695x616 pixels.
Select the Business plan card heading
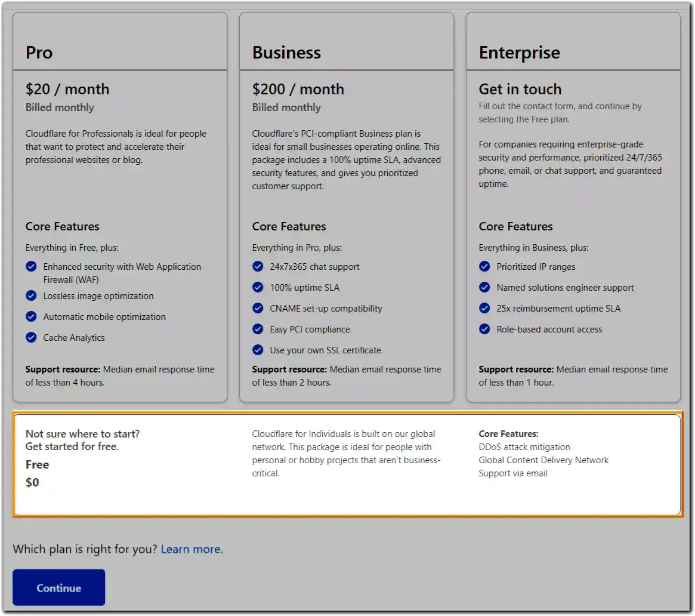(286, 53)
